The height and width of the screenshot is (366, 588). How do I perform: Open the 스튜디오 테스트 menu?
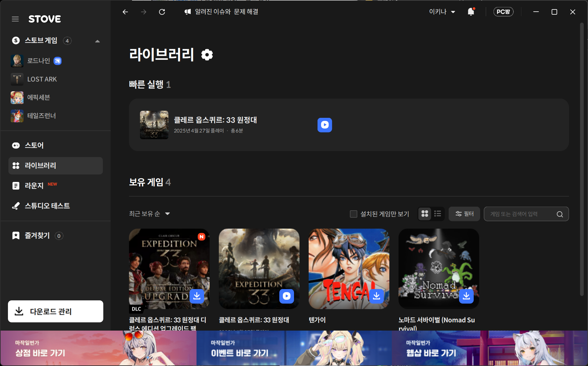(56, 206)
